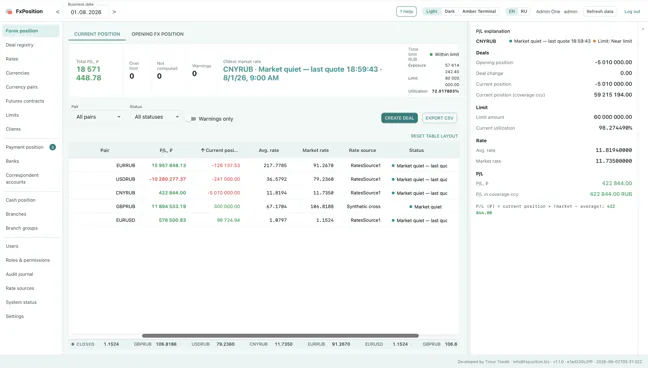
Task: Open Branches in sidebar
Action: (31, 214)
